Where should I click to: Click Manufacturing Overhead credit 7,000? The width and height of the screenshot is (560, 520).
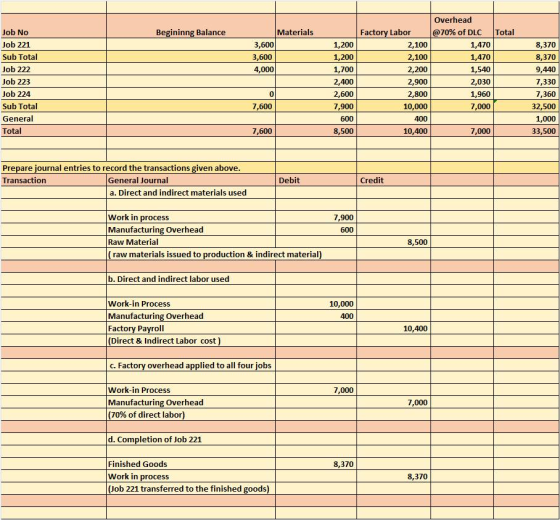[393, 402]
